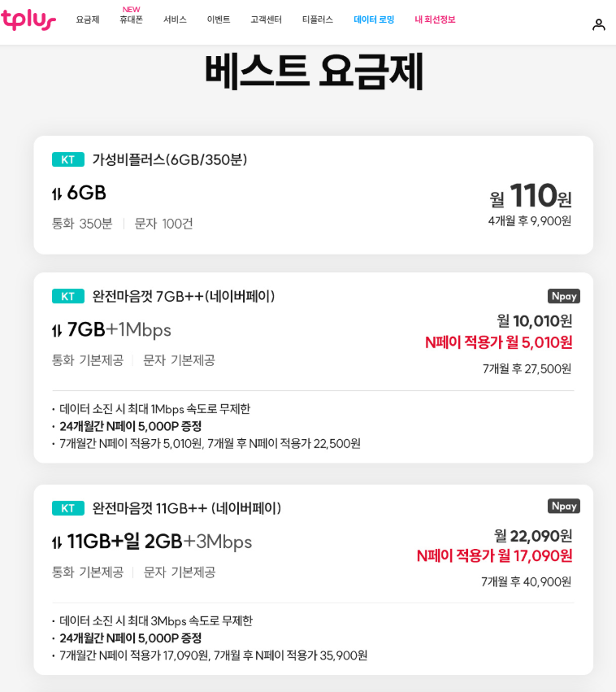Open the 내 회선정보 link
616x692 pixels.
435,20
